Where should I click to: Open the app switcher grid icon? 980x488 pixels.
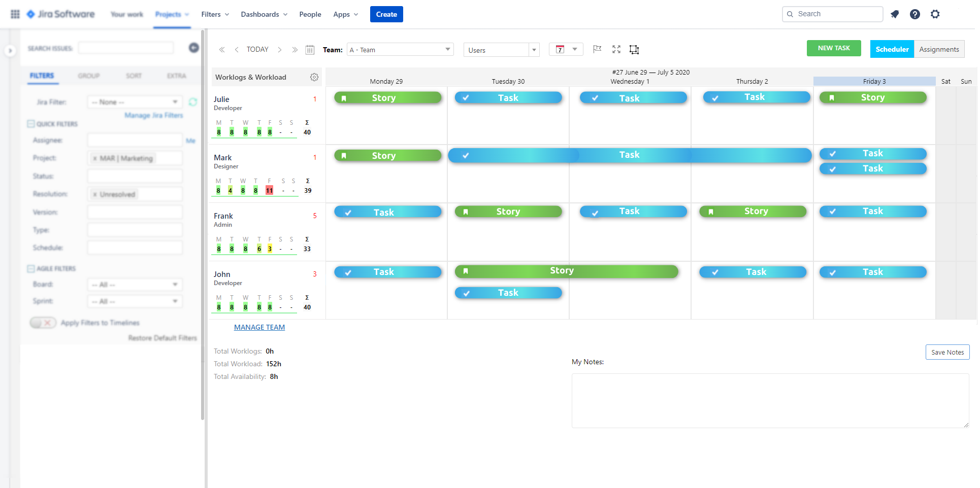tap(15, 14)
